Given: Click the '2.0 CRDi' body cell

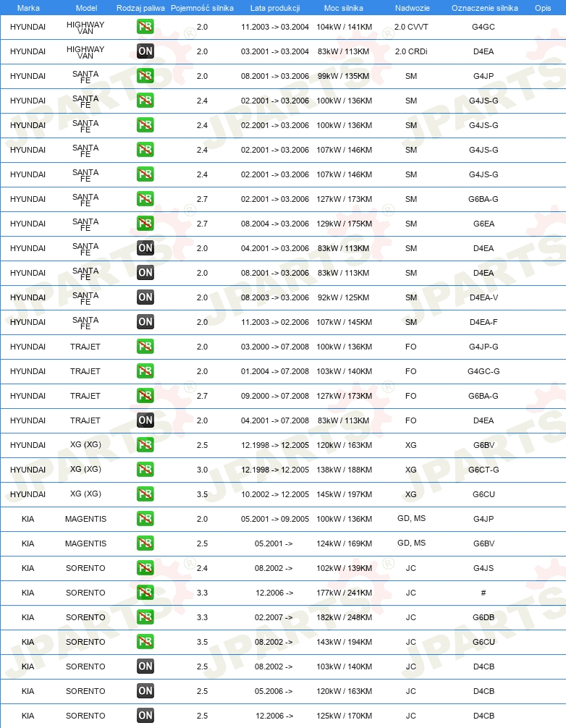Looking at the screenshot, I should tap(411, 51).
